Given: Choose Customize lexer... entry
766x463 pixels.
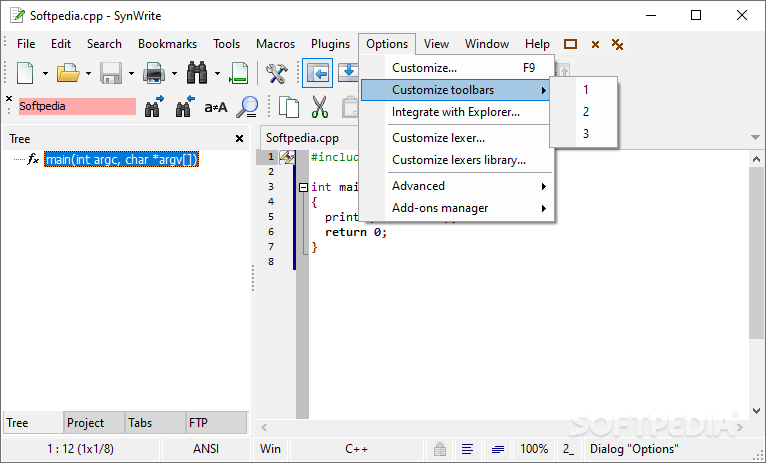Looking at the screenshot, I should (457, 138).
